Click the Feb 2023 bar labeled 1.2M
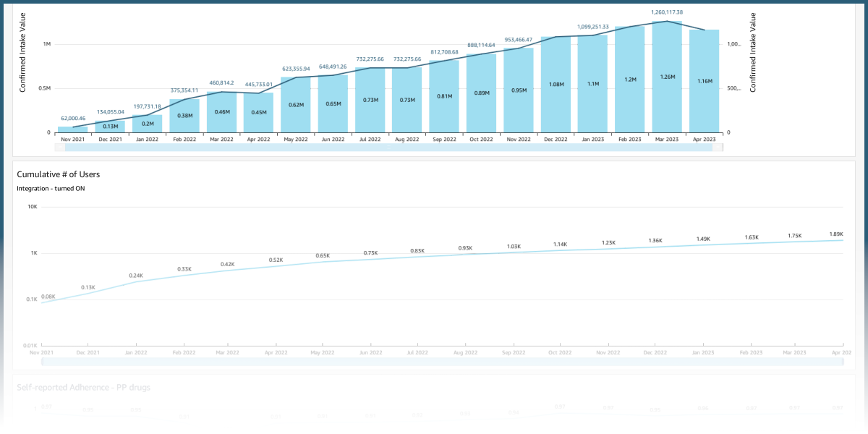Image resolution: width=868 pixels, height=434 pixels. point(629,80)
